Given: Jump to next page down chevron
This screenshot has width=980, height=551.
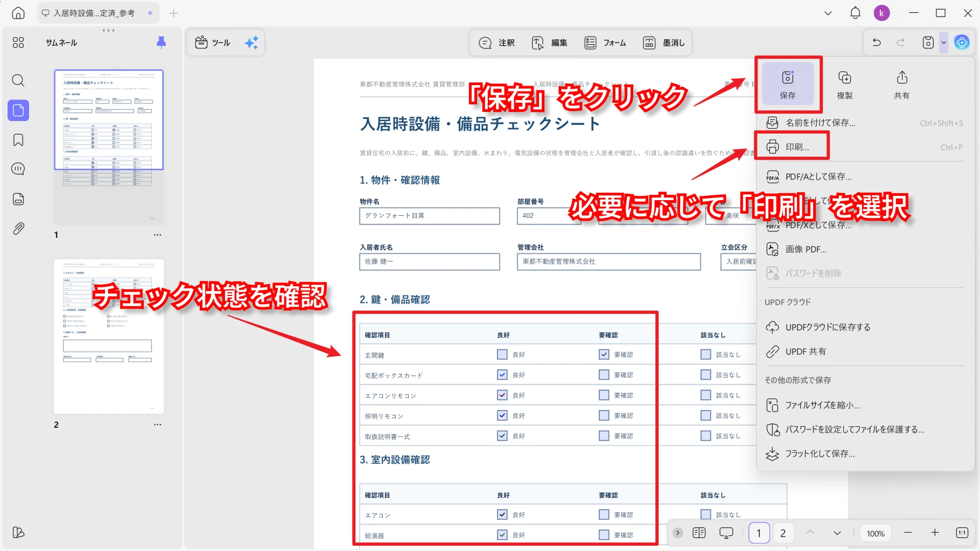Looking at the screenshot, I should [x=837, y=533].
